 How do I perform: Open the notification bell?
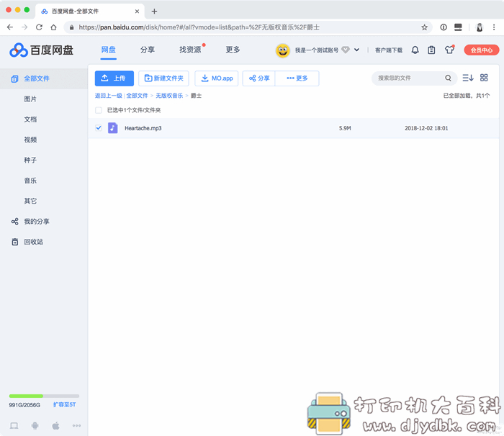[x=415, y=50]
